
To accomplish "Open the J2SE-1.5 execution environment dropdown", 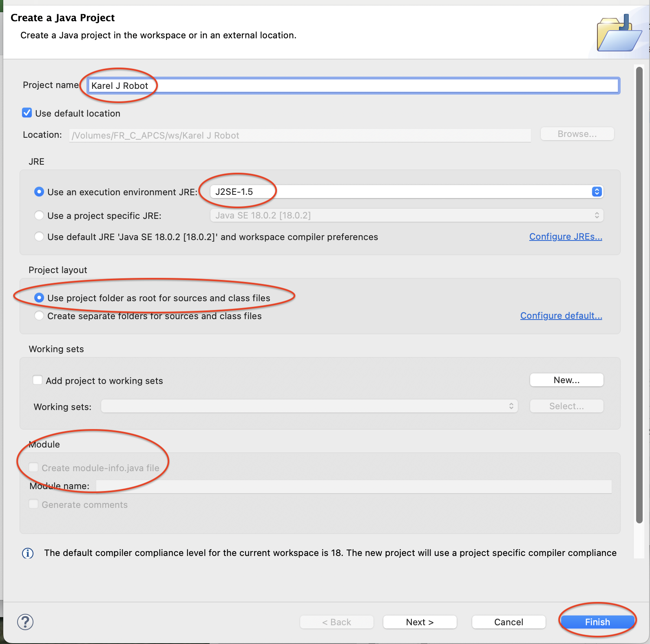I will point(406,192).
